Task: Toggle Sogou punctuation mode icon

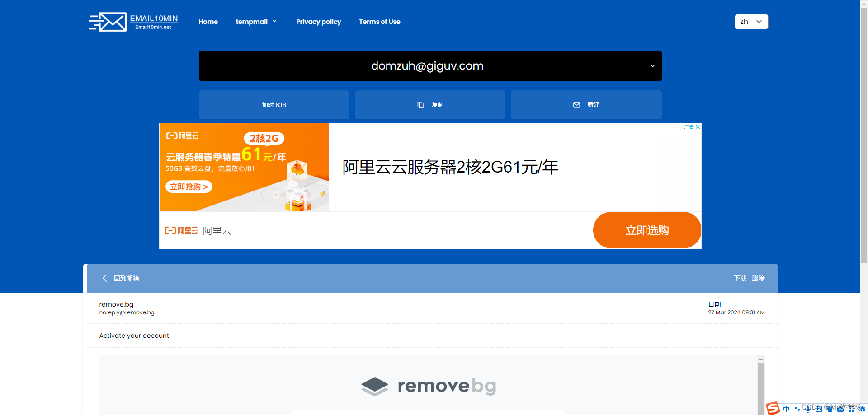Action: (x=797, y=409)
